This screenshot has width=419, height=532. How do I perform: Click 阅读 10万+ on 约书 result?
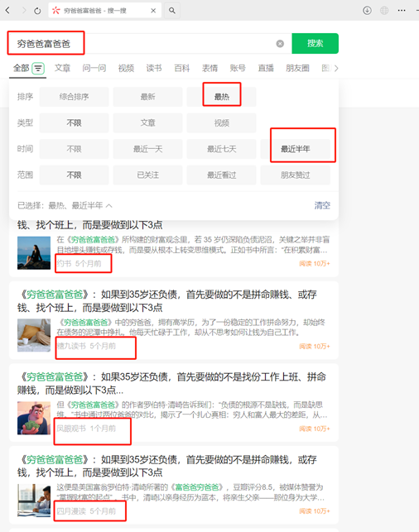[315, 264]
